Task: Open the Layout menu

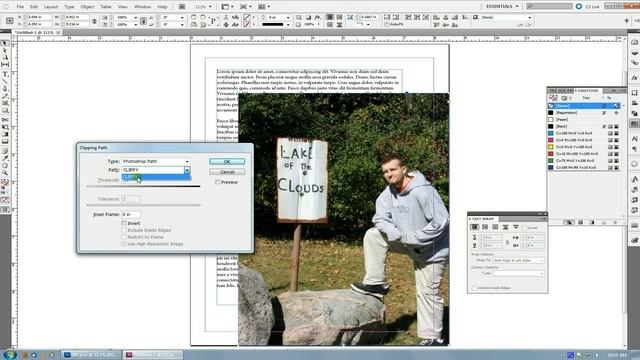Action: click(51, 7)
